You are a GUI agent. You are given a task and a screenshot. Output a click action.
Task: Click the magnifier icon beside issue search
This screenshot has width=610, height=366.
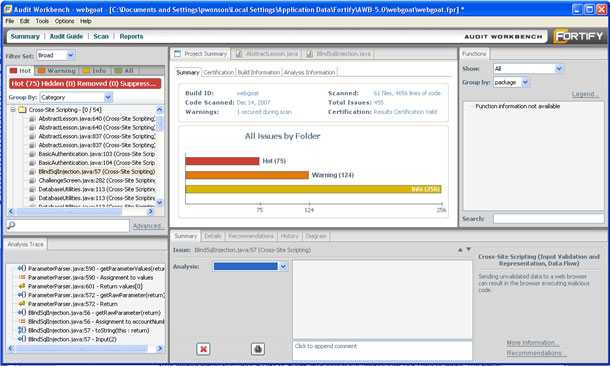[11, 225]
